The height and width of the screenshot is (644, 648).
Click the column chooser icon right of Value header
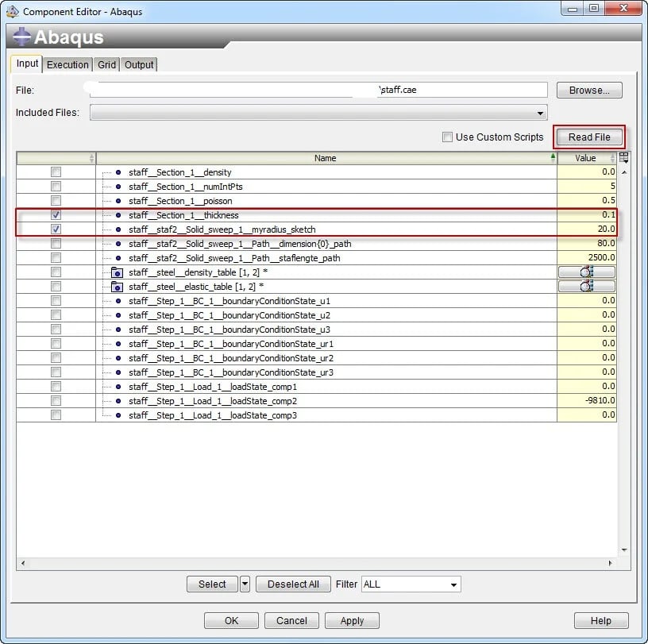pyautogui.click(x=623, y=157)
